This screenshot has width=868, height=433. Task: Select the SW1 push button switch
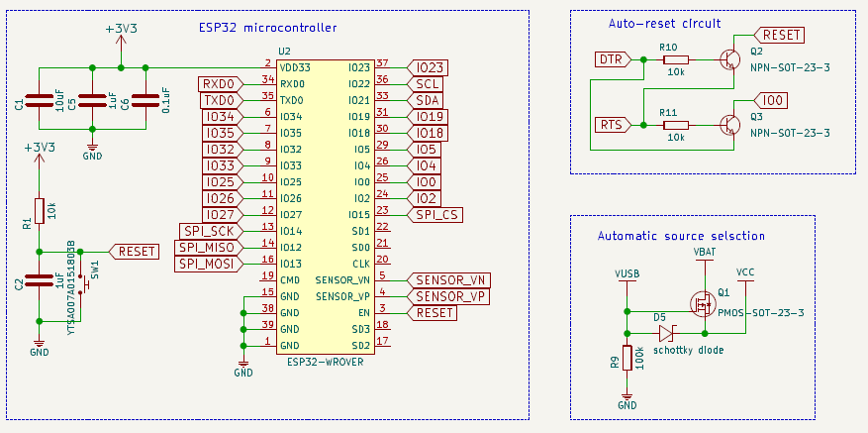[x=83, y=285]
